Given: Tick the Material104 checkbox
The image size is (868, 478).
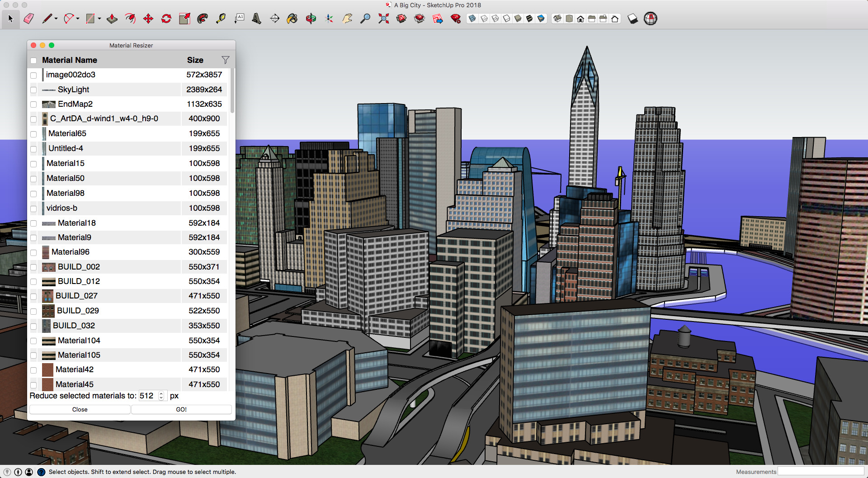Looking at the screenshot, I should click(33, 341).
